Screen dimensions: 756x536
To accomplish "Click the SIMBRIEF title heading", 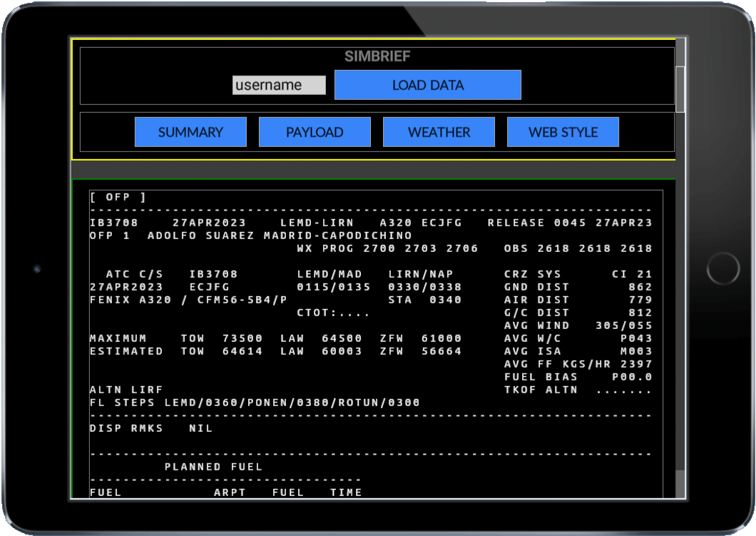I will (x=377, y=56).
